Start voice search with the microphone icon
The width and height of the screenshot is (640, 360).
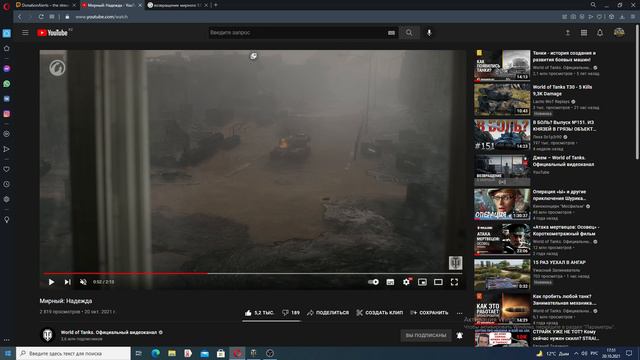tap(429, 33)
